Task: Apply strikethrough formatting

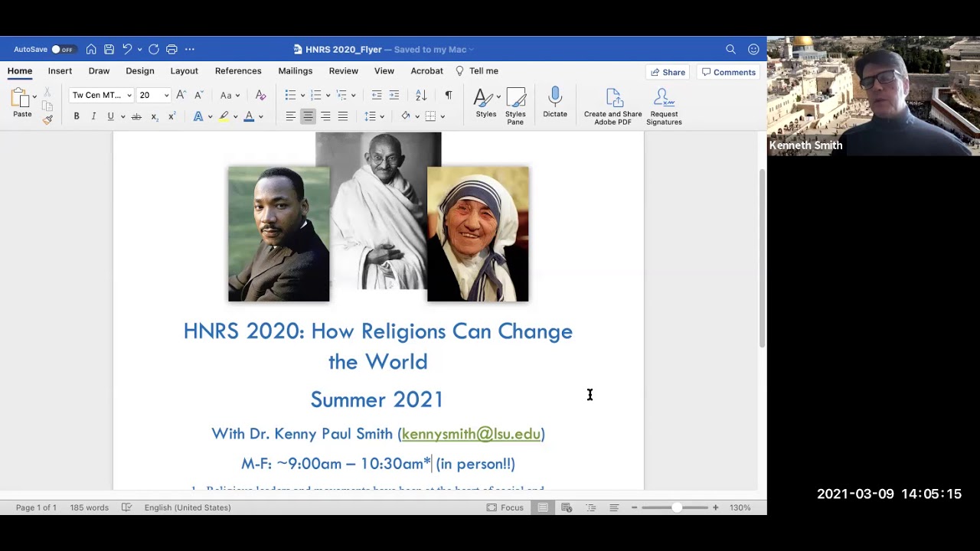Action: [x=136, y=116]
